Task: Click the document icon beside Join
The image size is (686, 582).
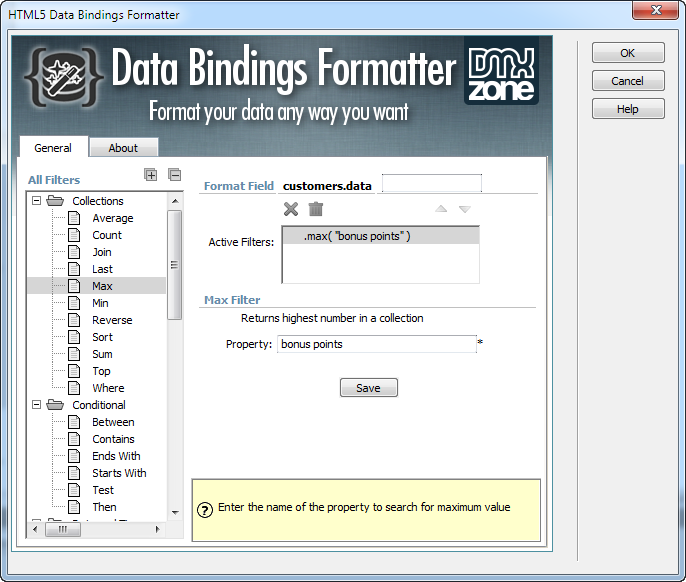Action: click(74, 252)
